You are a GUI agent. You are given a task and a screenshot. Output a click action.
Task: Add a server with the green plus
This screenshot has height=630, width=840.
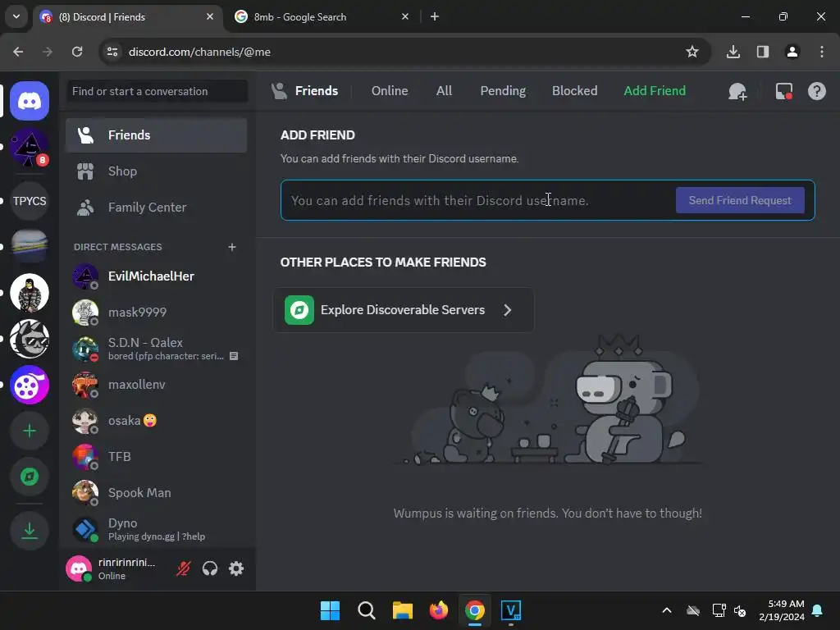pos(30,431)
